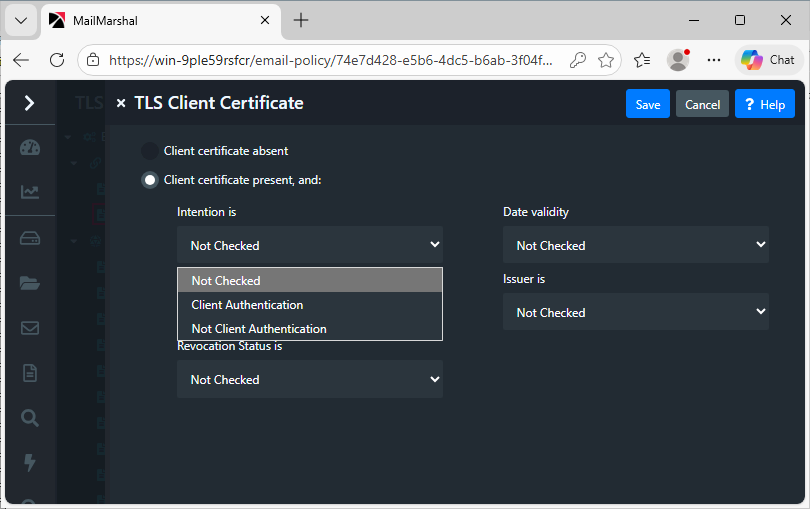
Task: Expand the Revocation Status dropdown
Action: point(309,379)
